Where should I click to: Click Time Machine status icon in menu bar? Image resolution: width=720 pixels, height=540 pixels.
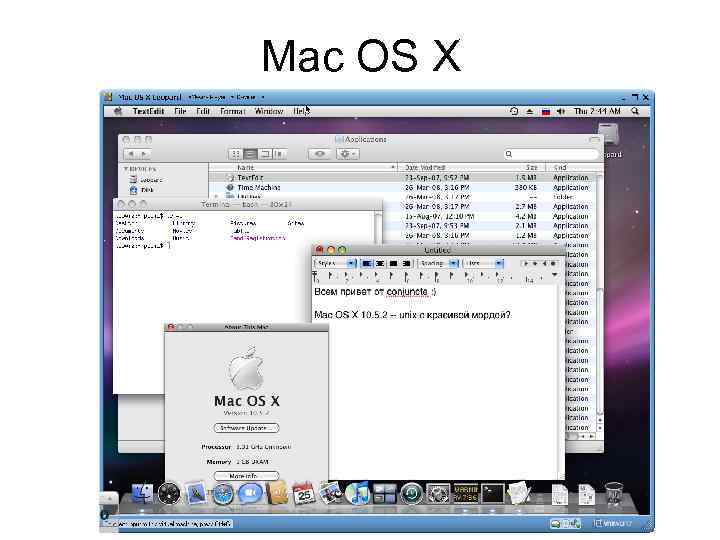click(514, 111)
